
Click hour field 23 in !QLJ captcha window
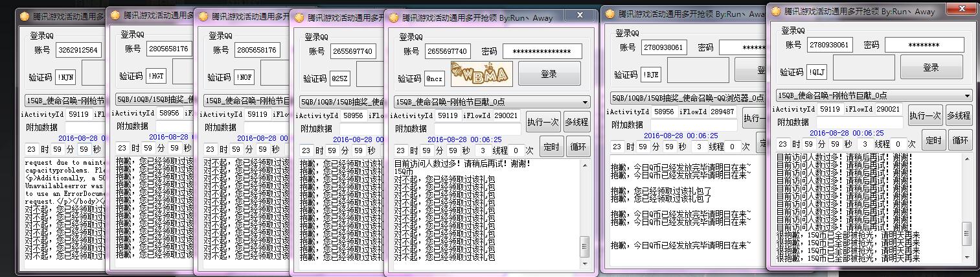(x=783, y=144)
